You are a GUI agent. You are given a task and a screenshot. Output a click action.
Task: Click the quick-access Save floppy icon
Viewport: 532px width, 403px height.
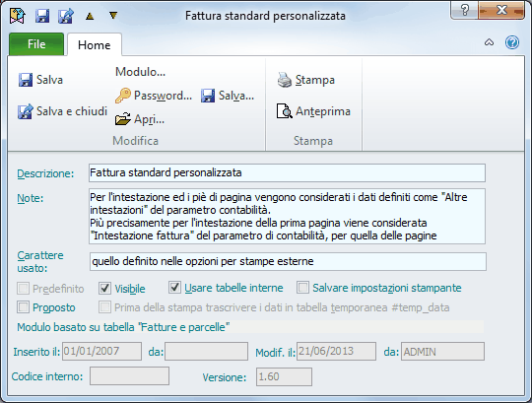[x=42, y=16]
